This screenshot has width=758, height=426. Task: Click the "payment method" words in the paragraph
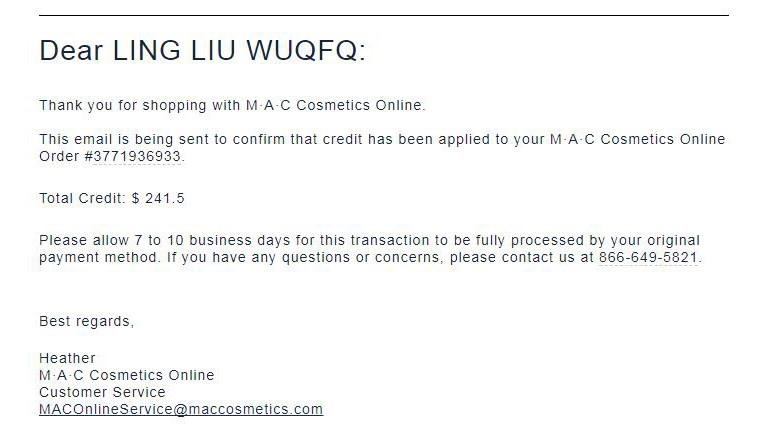[99, 258]
